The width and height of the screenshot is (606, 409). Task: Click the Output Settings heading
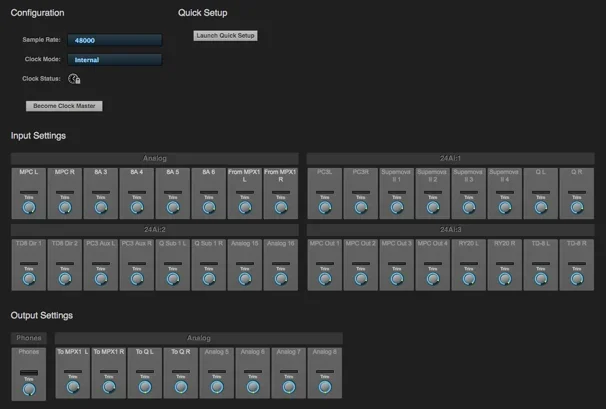(42, 315)
